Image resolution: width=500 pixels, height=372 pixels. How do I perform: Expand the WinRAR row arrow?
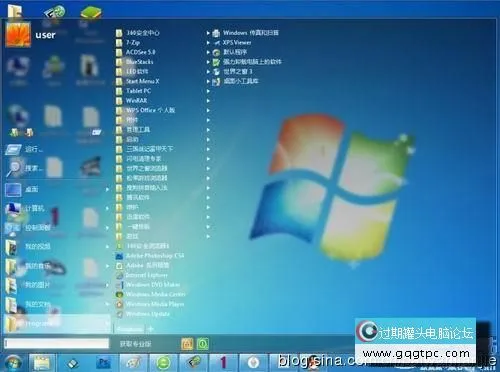click(208, 100)
